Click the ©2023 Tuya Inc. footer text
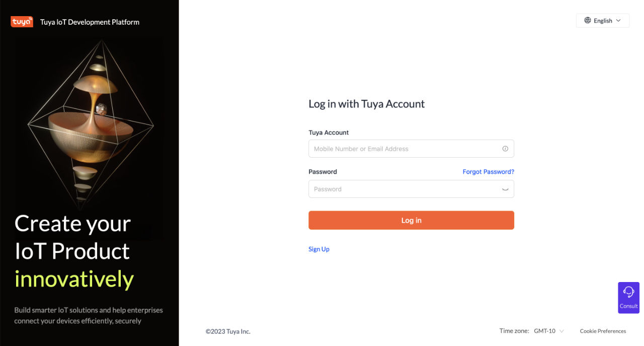 pyautogui.click(x=228, y=331)
